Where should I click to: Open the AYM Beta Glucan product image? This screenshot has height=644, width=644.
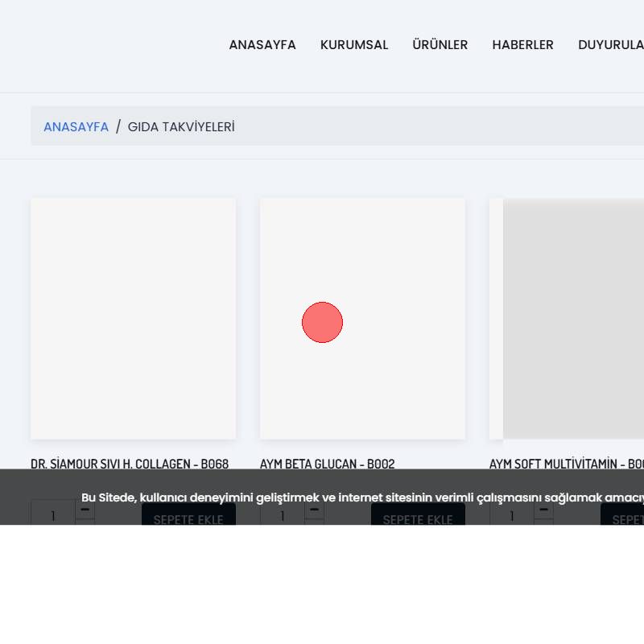(362, 318)
